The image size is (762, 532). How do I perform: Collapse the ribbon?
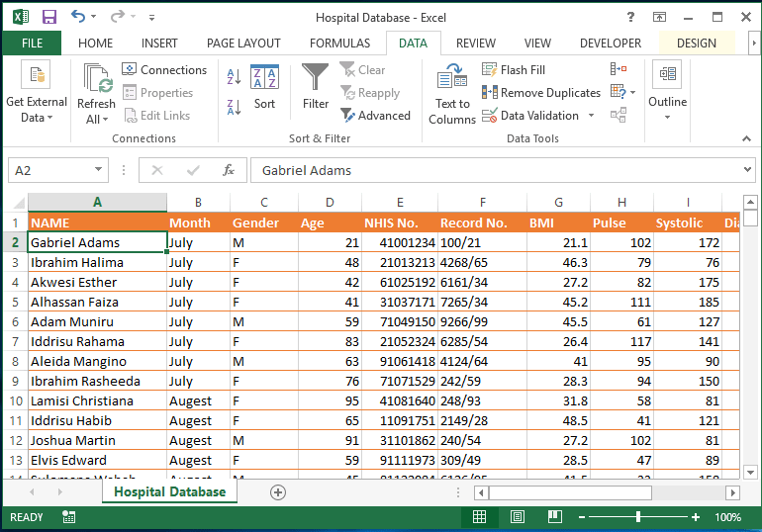[746, 138]
